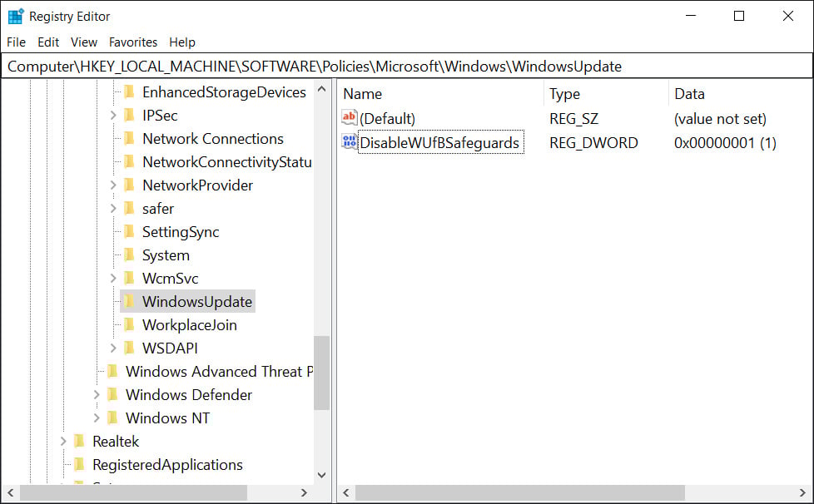Maximize the Registry Editor window
The image size is (814, 504).
point(739,16)
